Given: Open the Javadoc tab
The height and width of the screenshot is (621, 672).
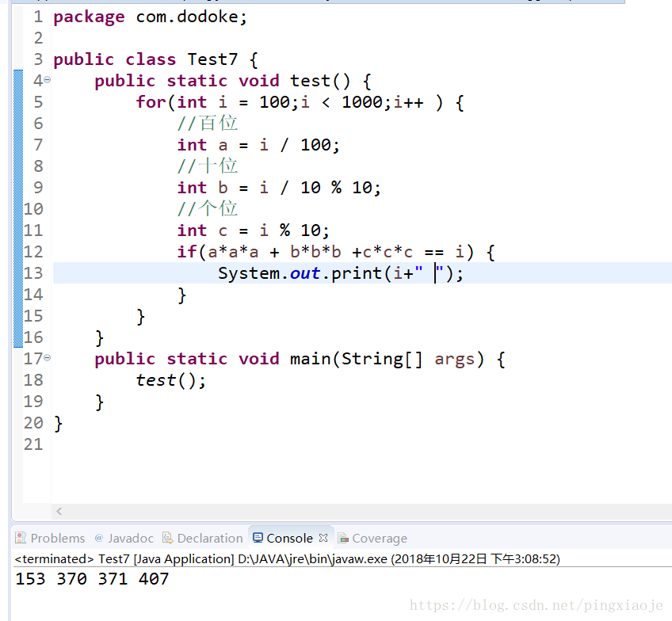Looking at the screenshot, I should 124,538.
